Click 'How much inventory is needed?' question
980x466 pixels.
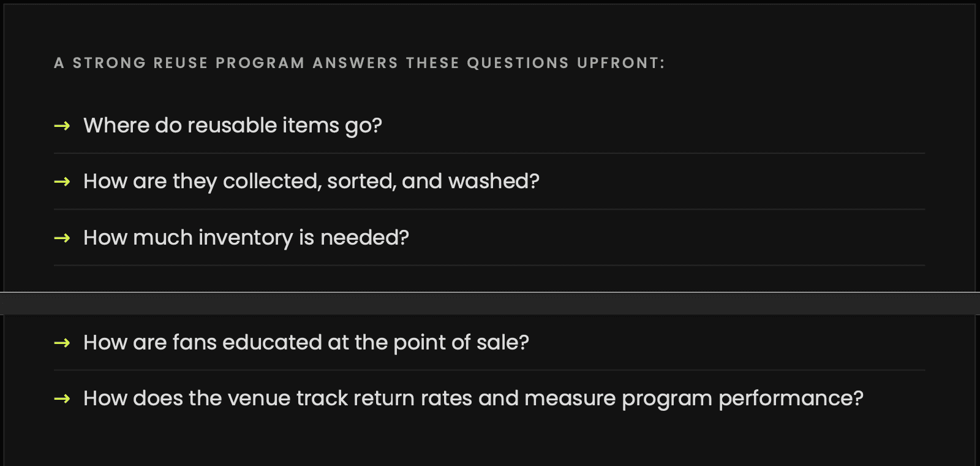pos(246,238)
